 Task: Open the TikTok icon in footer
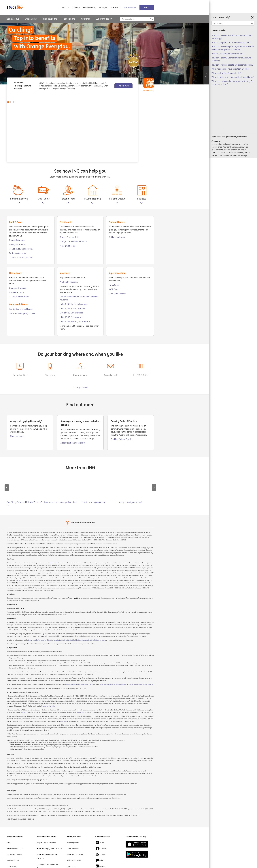click(x=97, y=842)
